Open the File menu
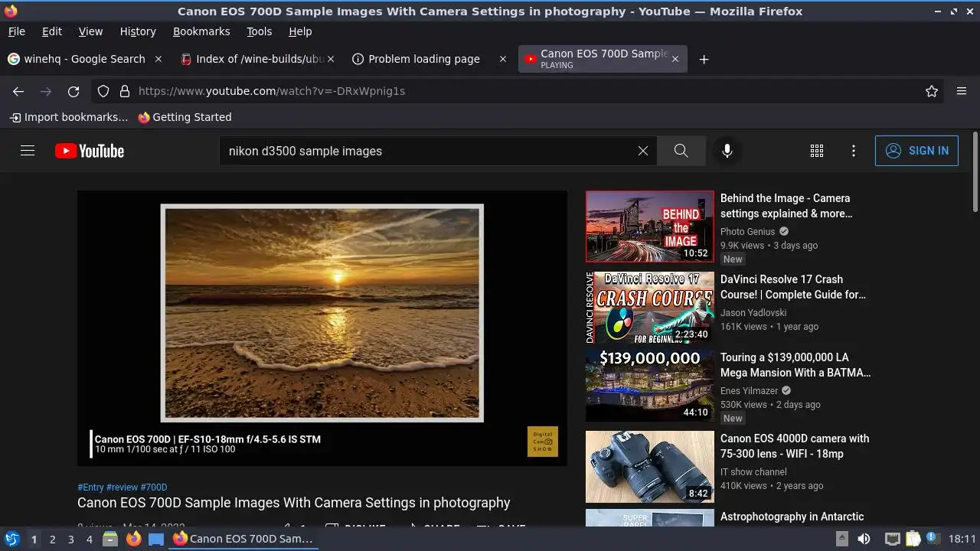Image resolution: width=980 pixels, height=551 pixels. tap(17, 31)
